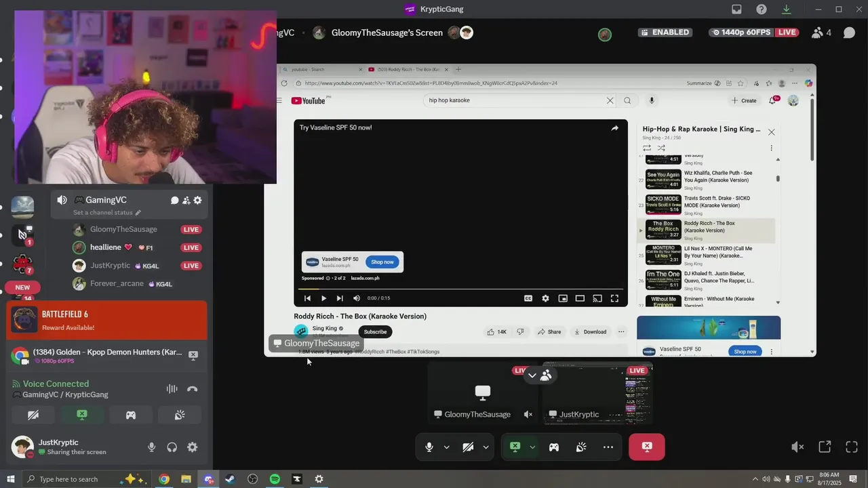The height and width of the screenshot is (488, 868).
Task: Click the green download update arrow icon
Action: point(787,9)
